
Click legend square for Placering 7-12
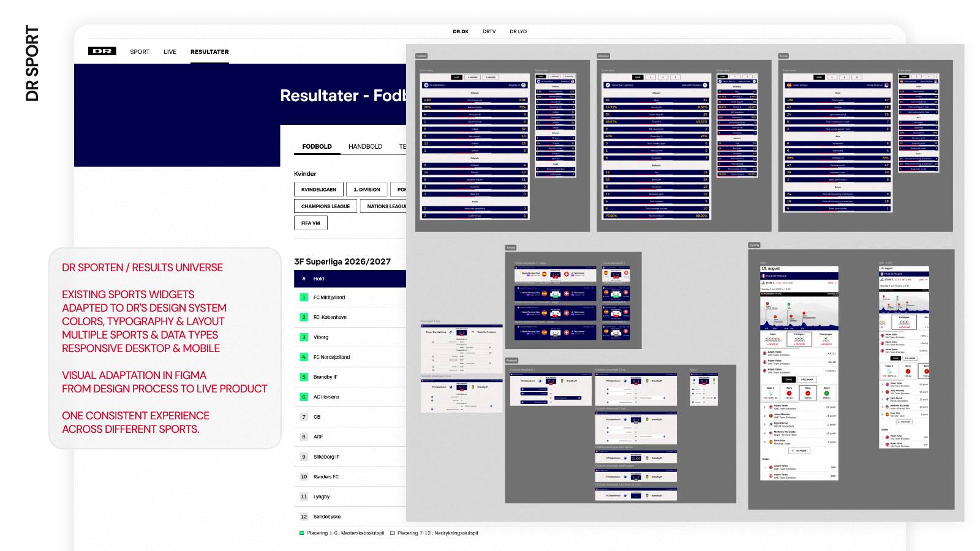[x=393, y=533]
